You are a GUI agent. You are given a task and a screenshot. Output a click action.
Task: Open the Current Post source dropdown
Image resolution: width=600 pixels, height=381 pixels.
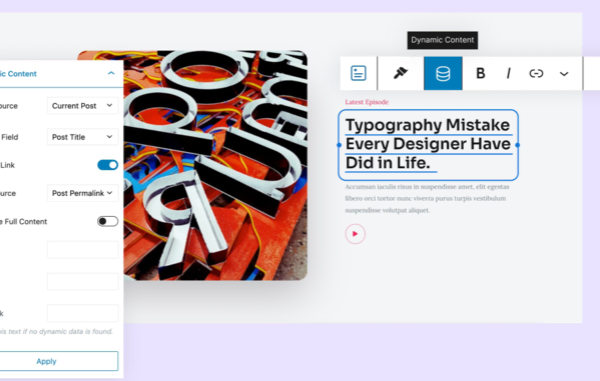(x=83, y=106)
